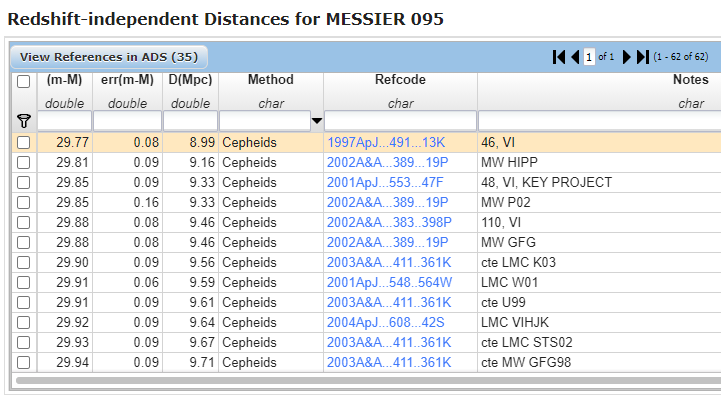
Task: Open refcode link in MW GFG row
Action: (x=387, y=243)
